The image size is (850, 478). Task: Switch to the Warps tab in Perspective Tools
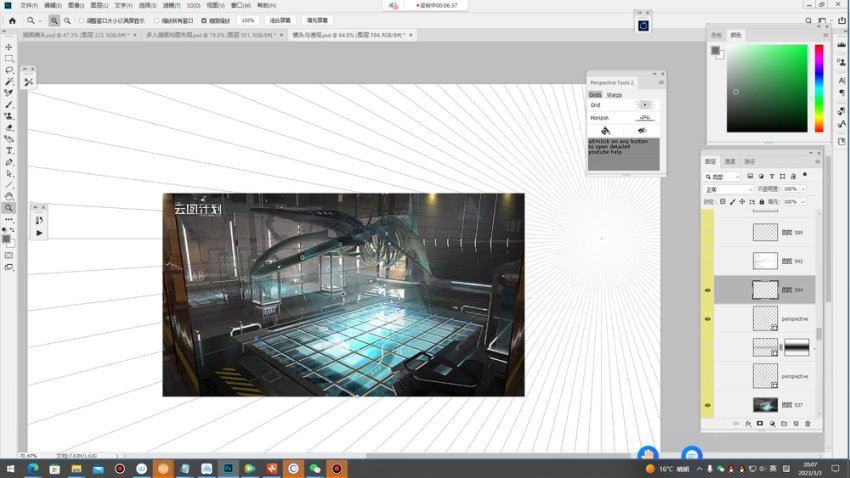(x=614, y=95)
